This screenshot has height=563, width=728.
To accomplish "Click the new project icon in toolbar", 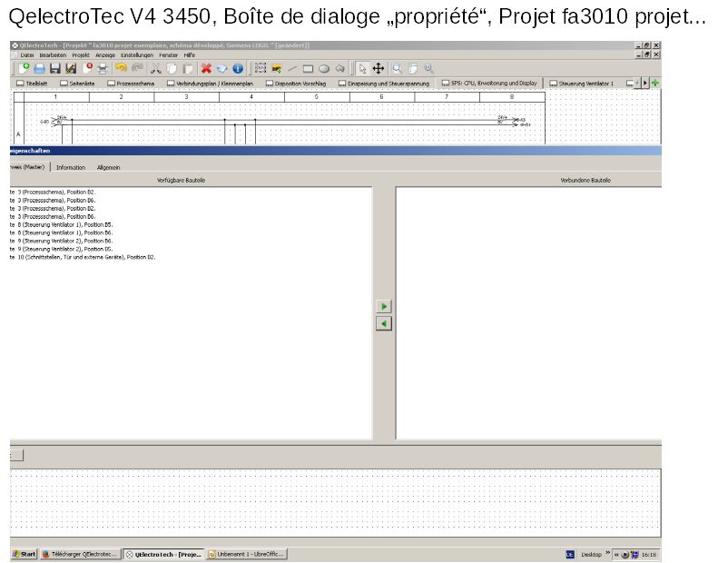I will tap(24, 68).
